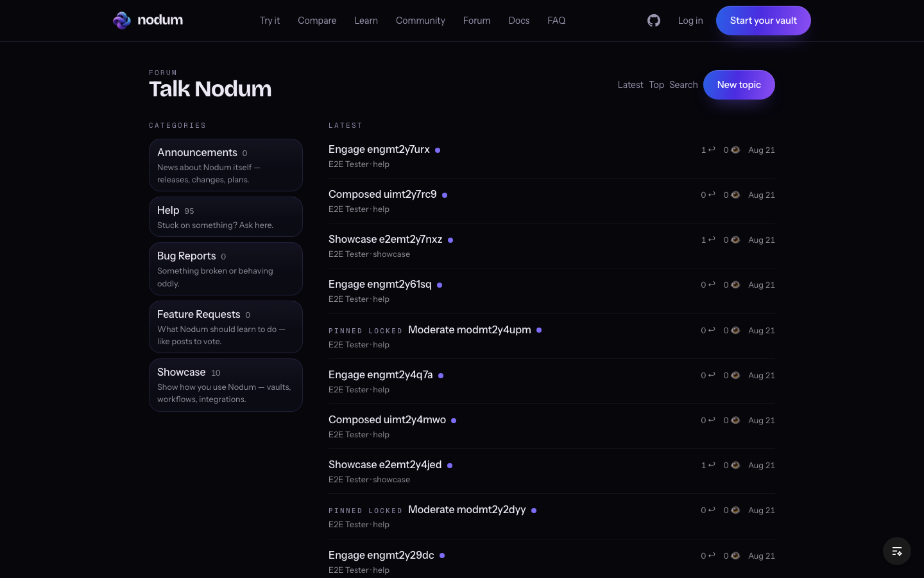Click the unread dot beside Engage engmt2y7urx

click(x=438, y=150)
